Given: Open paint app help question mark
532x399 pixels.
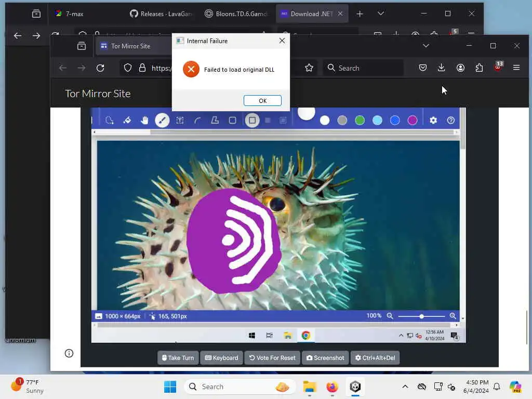Looking at the screenshot, I should (x=451, y=120).
